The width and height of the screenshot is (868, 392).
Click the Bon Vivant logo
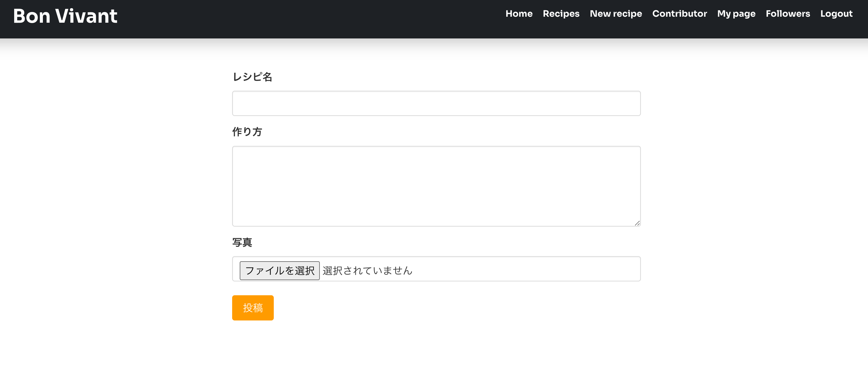click(65, 15)
